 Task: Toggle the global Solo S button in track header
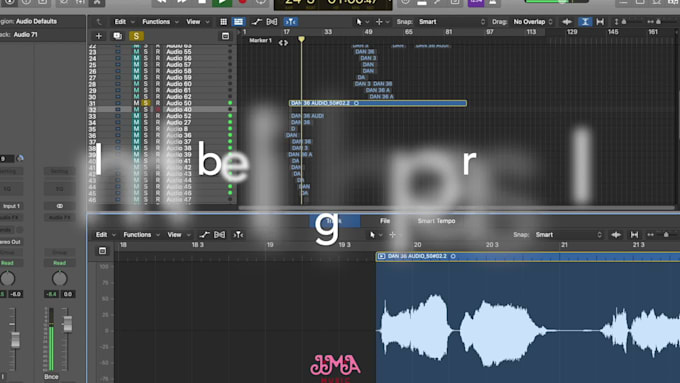click(136, 36)
